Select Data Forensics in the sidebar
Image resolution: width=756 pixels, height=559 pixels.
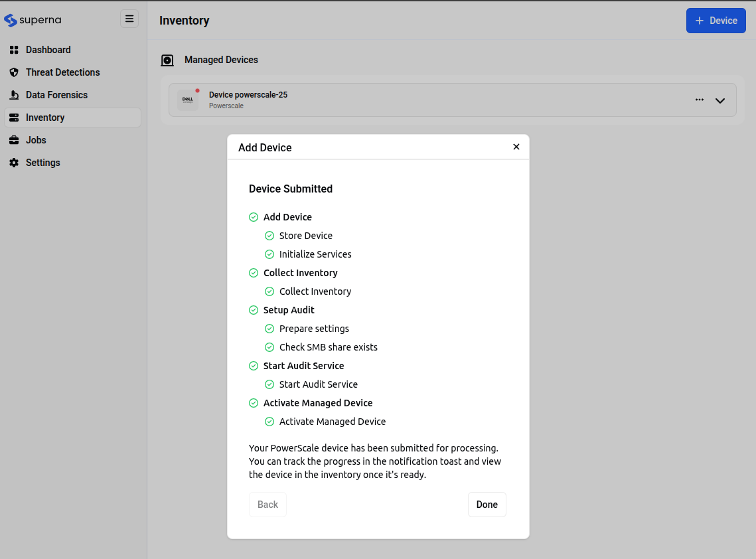[x=56, y=95]
